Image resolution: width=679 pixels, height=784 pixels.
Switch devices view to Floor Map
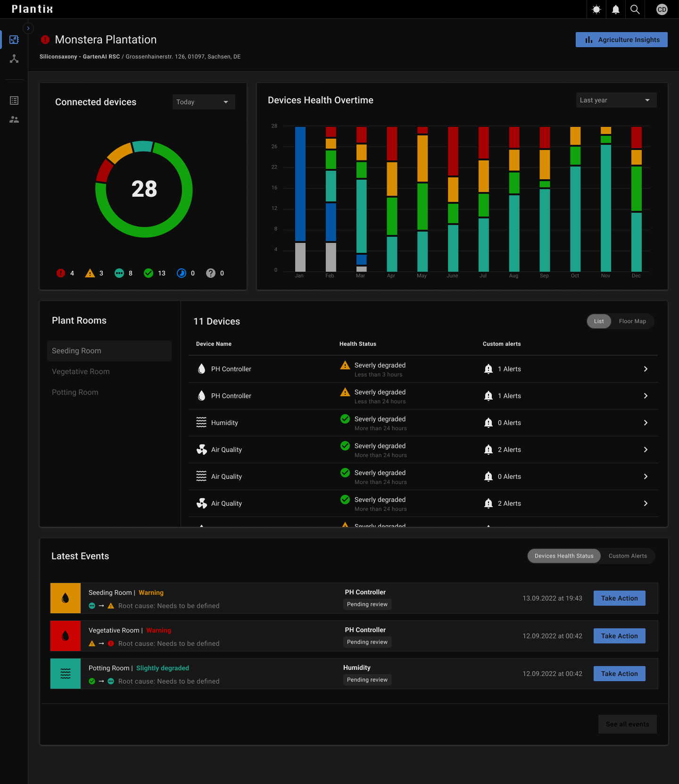632,321
